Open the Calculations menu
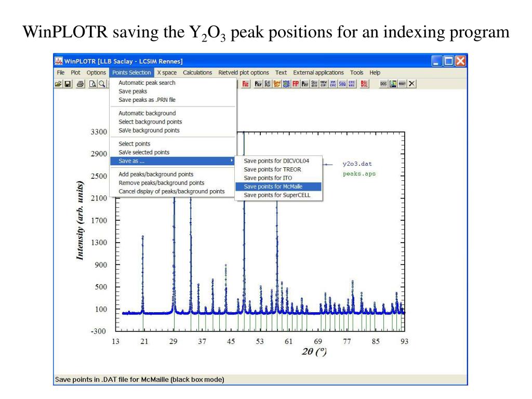The image size is (532, 399). click(197, 73)
